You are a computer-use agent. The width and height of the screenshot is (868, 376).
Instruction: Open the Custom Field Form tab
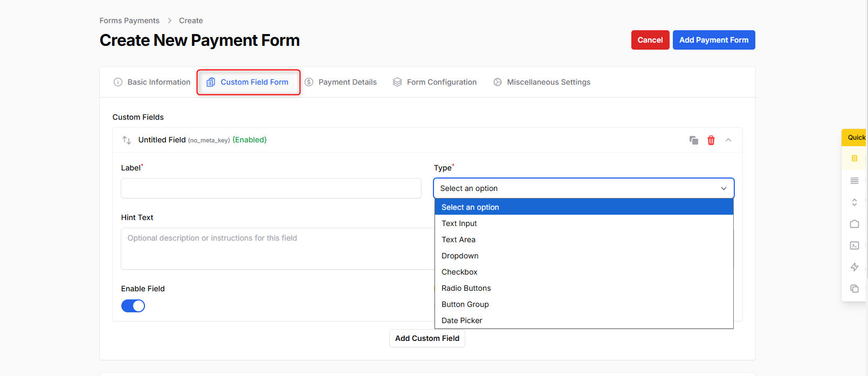248,82
